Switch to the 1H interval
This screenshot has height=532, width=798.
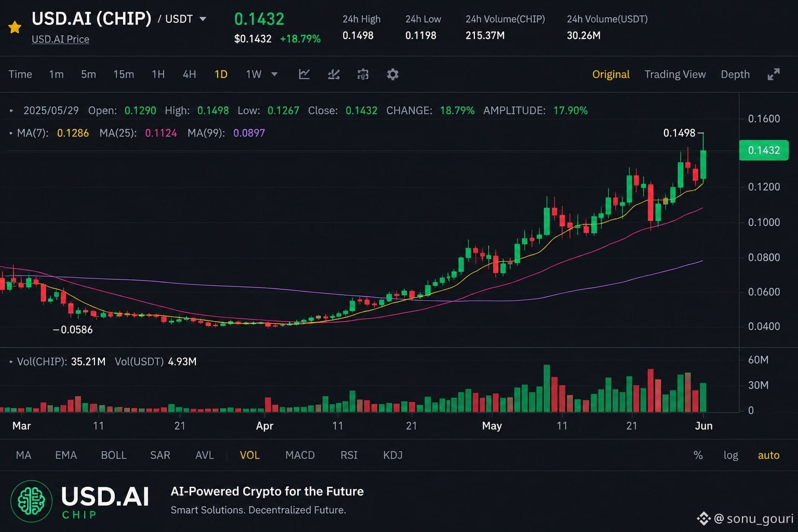158,74
